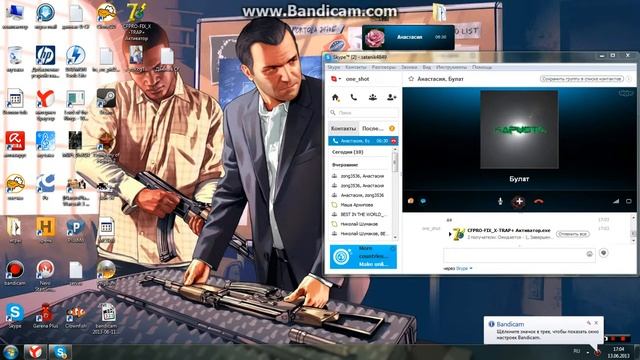Image resolution: width=640 pixels, height=360 pixels.
Task: Select the Анастасия, zong1636 conversation
Action: click(359, 195)
